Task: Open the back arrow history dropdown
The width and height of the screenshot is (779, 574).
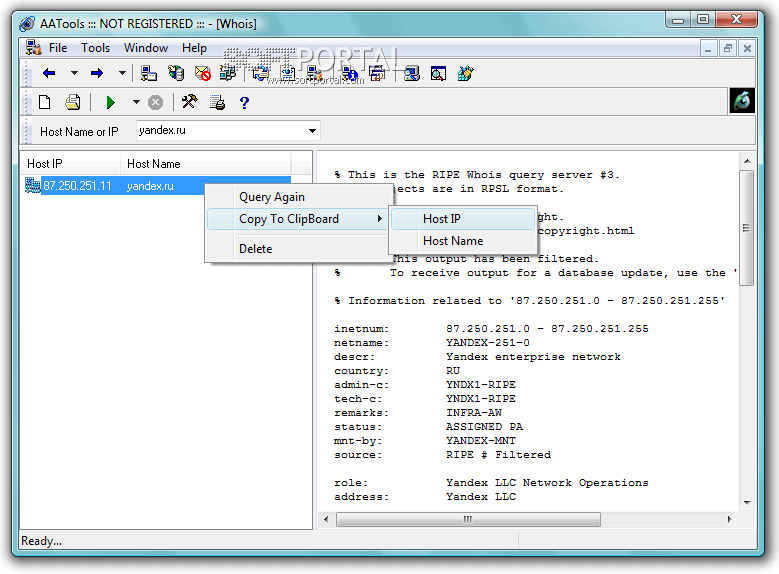Action: click(74, 74)
